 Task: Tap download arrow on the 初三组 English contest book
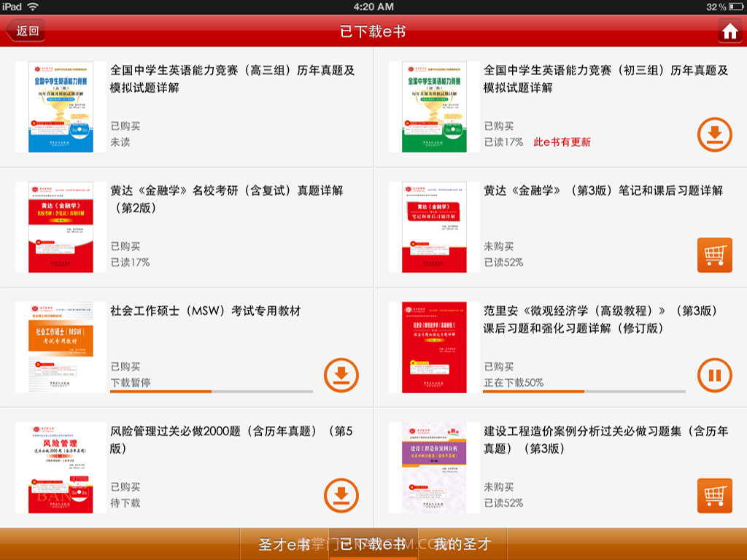pos(714,135)
